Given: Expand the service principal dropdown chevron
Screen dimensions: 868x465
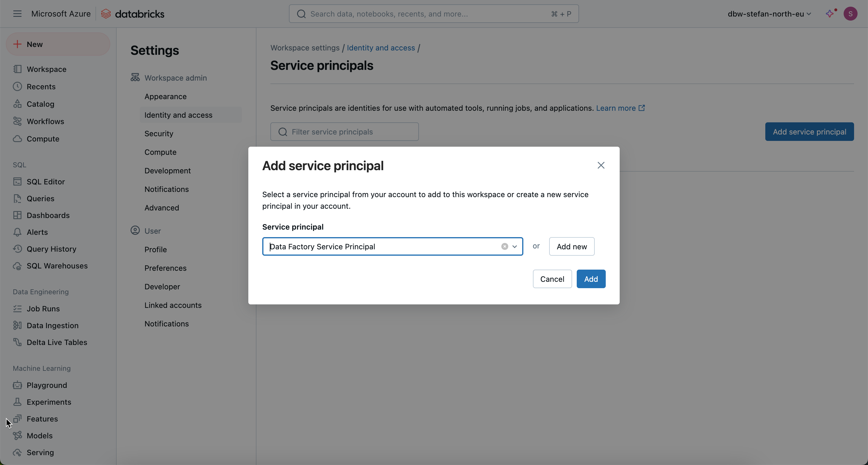Looking at the screenshot, I should (x=515, y=246).
